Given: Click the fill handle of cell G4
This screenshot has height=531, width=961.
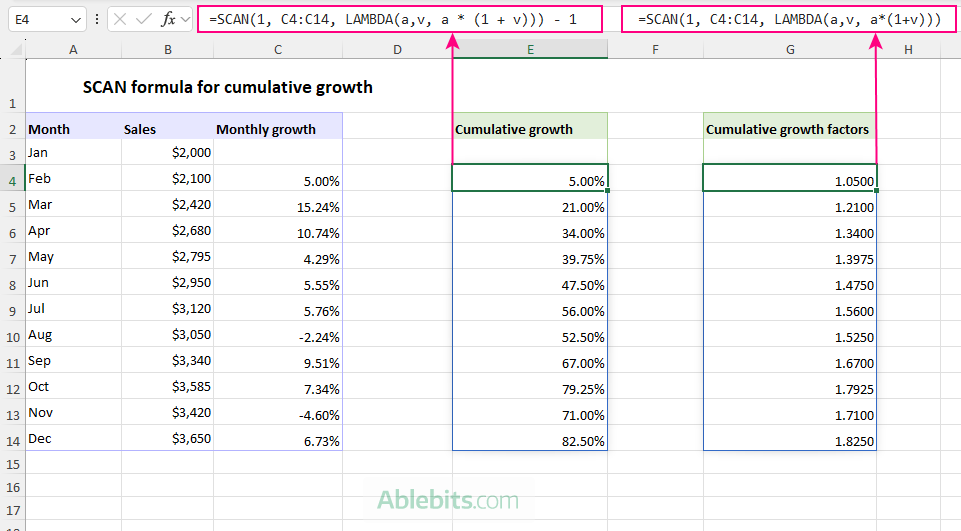Looking at the screenshot, I should (x=876, y=191).
